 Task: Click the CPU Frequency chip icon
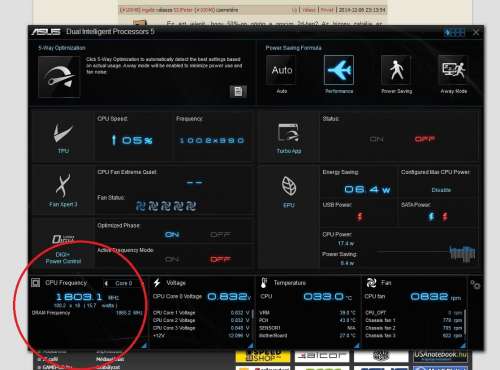[x=35, y=283]
